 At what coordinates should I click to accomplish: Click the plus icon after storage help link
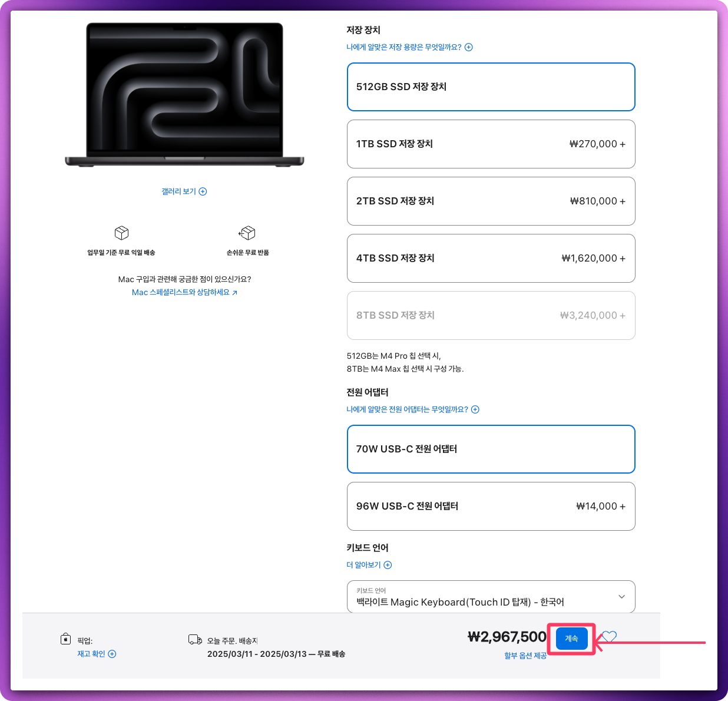pos(469,47)
